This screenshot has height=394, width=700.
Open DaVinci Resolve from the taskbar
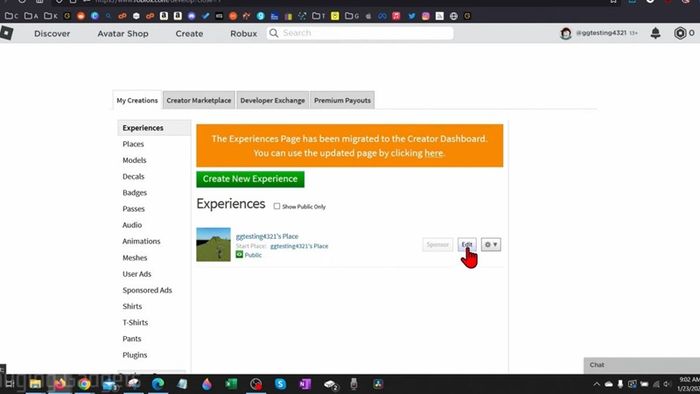(378, 384)
